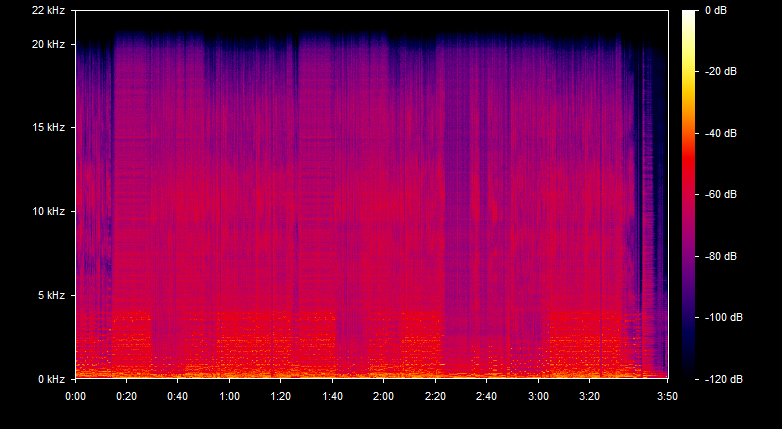Click the -120 dB scale label
782x429 pixels.
coord(723,380)
